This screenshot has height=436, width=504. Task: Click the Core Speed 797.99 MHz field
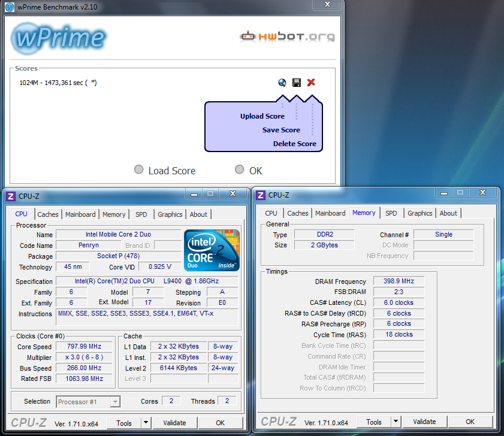84,346
